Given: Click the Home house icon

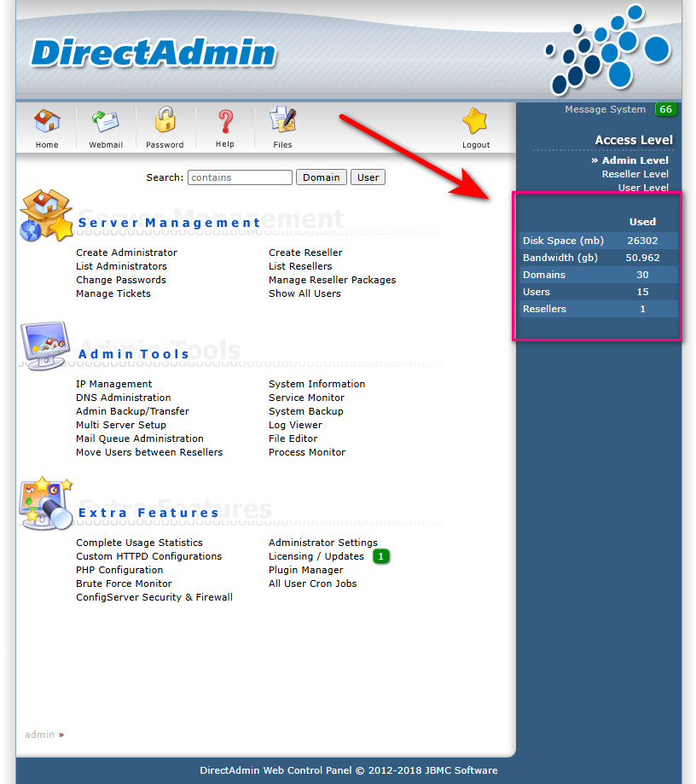Looking at the screenshot, I should point(47,122).
